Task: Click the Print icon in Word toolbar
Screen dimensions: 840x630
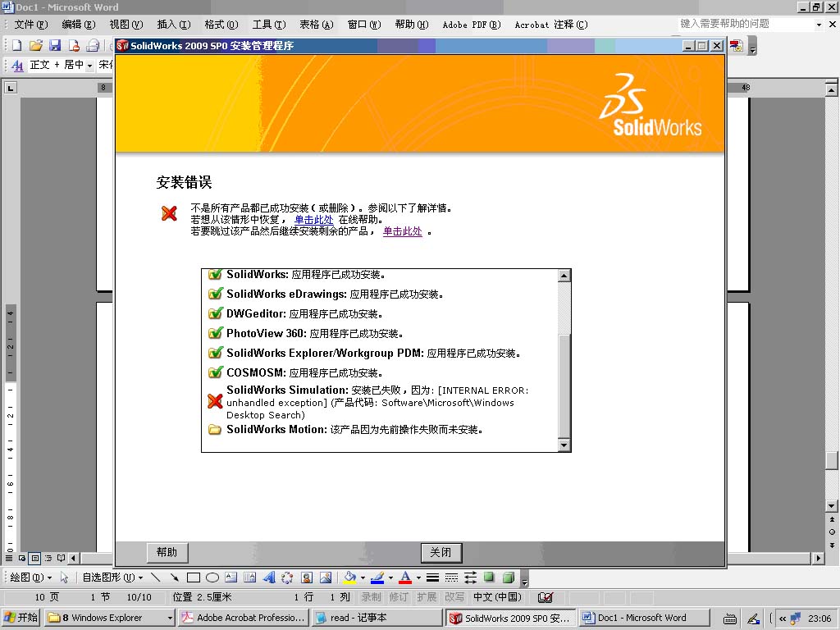Action: 94,46
